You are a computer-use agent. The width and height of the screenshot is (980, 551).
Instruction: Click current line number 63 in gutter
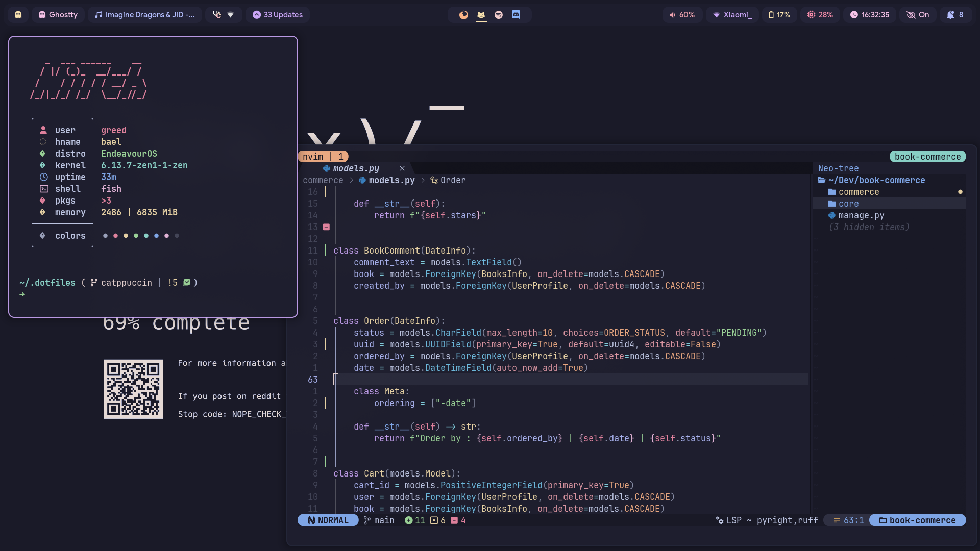tap(313, 380)
